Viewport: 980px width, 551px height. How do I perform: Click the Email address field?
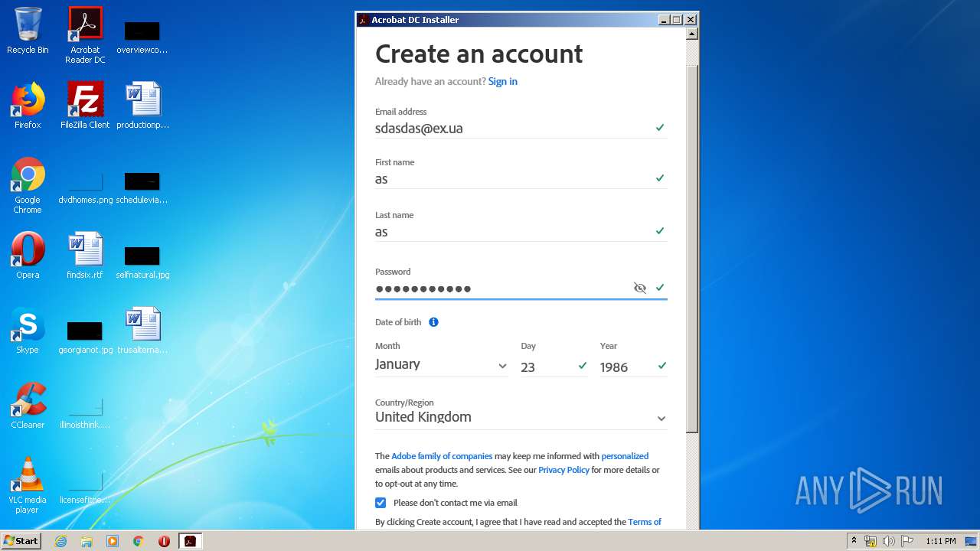[521, 129]
